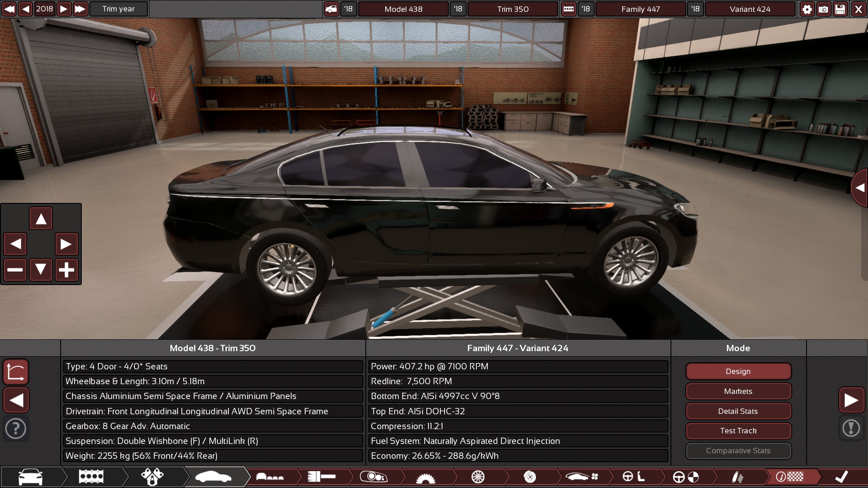Advance trim year by one year

point(64,9)
